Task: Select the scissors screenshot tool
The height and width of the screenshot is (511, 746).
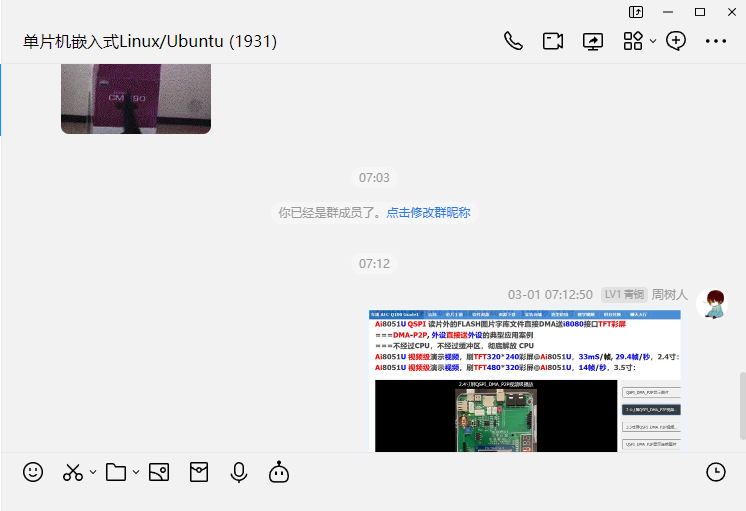Action: [73, 472]
